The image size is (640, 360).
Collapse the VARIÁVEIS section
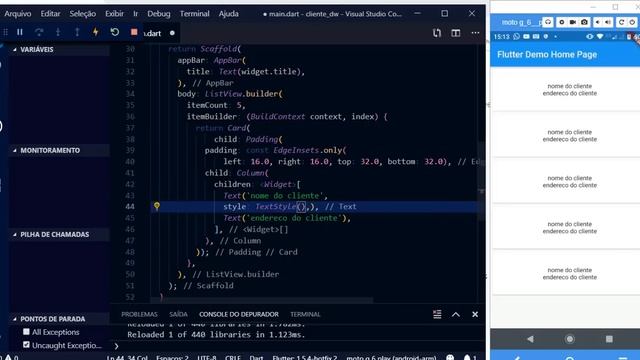(59, 49)
